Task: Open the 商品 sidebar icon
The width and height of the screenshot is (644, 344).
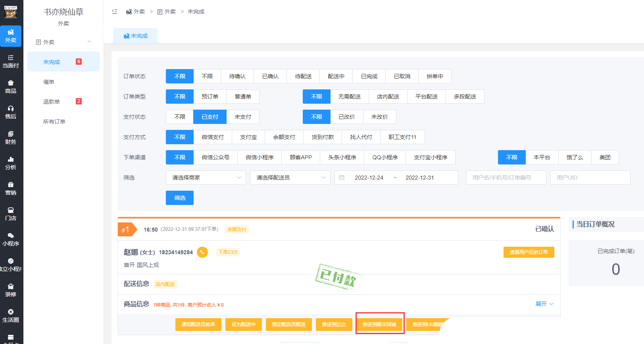Action: click(x=11, y=87)
